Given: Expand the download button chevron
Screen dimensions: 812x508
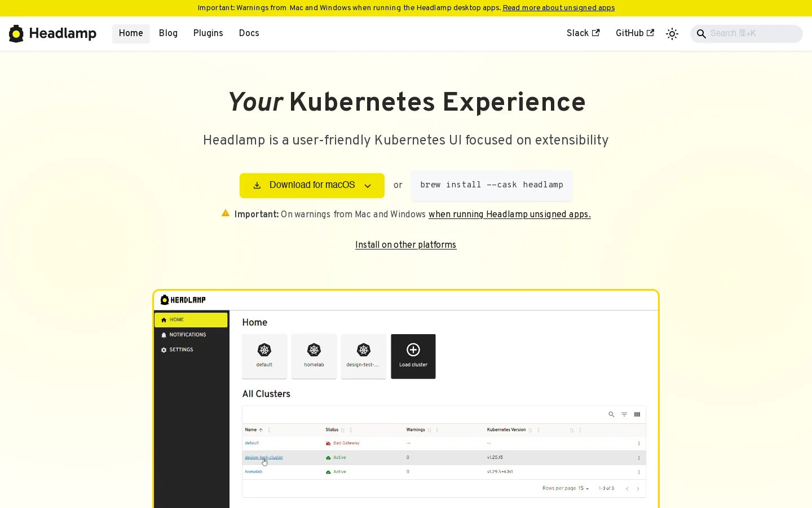Looking at the screenshot, I should [368, 186].
